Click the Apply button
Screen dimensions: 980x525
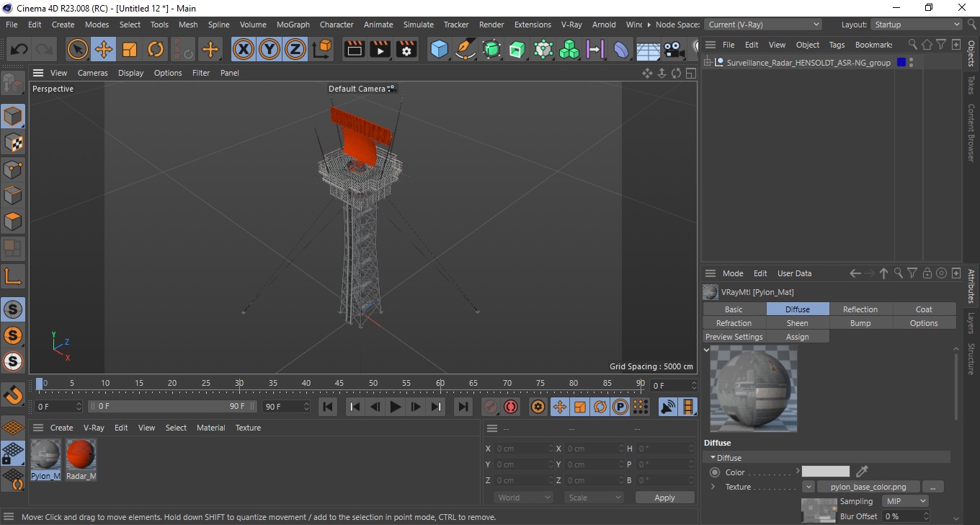[x=664, y=498]
